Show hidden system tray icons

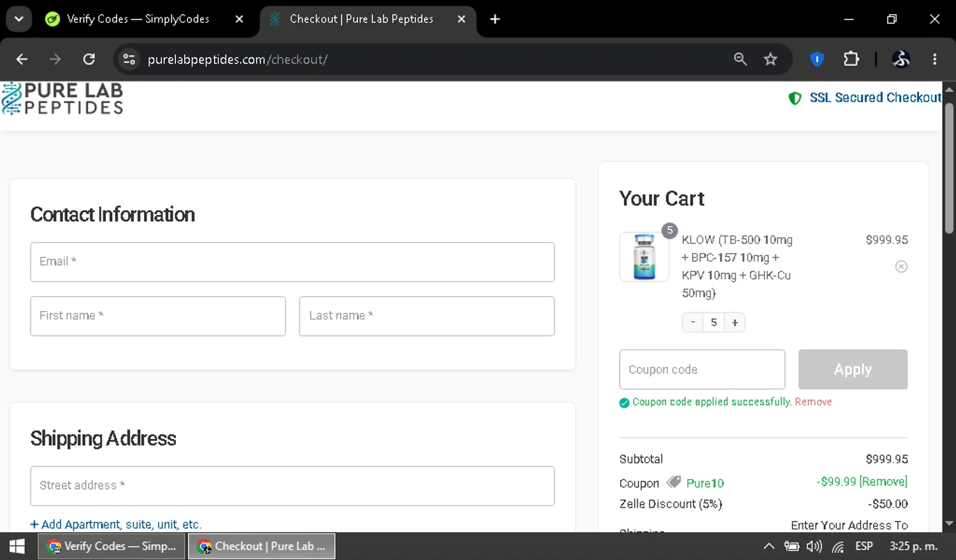(x=769, y=547)
